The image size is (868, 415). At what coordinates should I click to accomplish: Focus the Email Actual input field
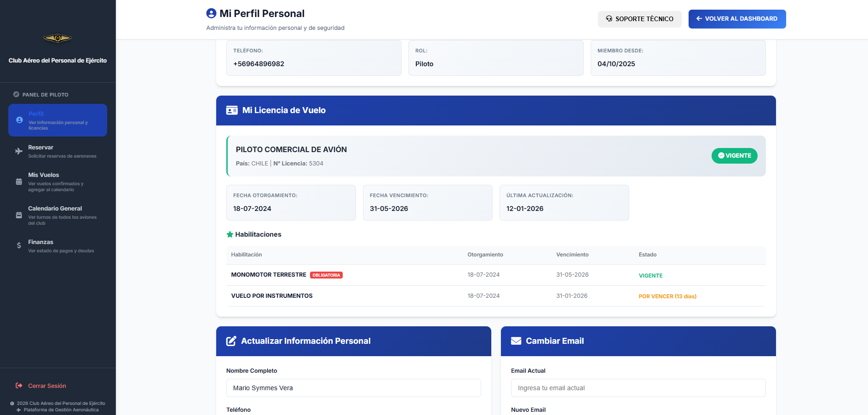[x=638, y=388]
